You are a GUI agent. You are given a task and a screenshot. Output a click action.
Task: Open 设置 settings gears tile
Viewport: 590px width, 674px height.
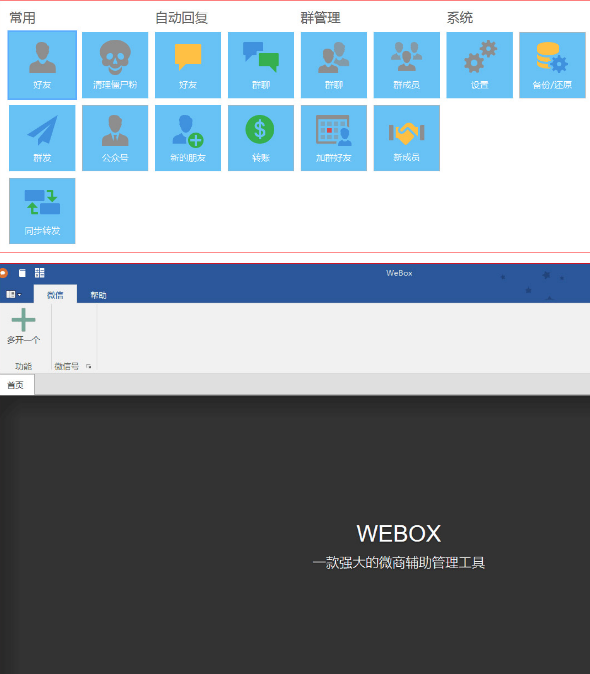(480, 65)
